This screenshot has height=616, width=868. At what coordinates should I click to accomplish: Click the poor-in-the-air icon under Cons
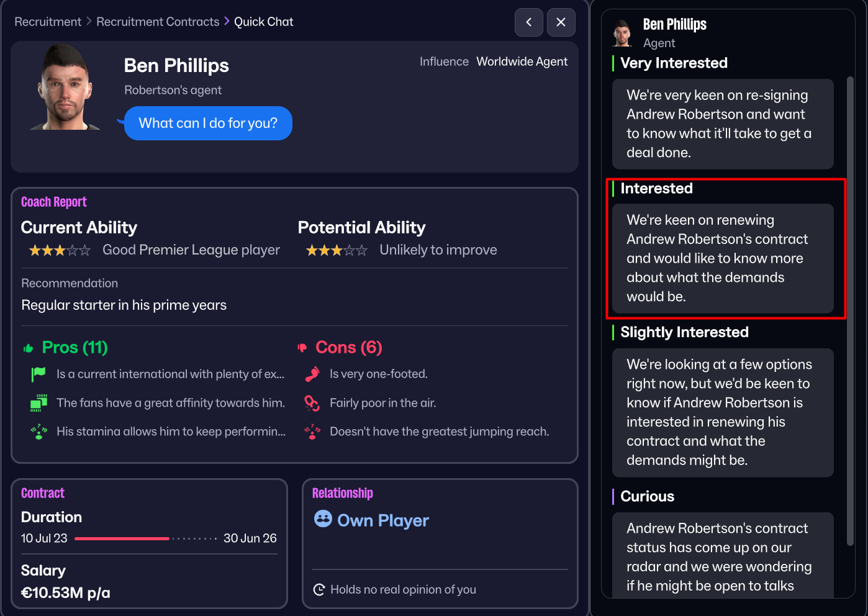(x=311, y=402)
